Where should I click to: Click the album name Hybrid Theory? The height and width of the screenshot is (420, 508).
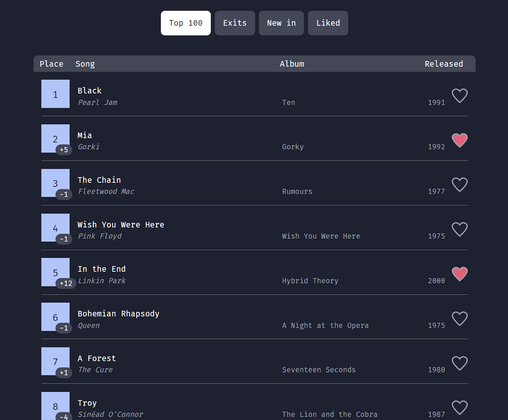pyautogui.click(x=310, y=281)
